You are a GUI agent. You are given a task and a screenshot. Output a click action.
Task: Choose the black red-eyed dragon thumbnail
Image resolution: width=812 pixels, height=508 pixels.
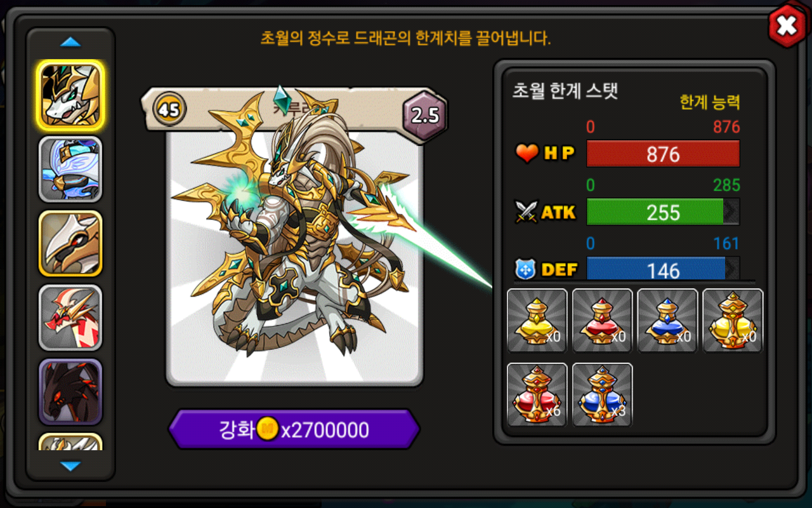70,392
